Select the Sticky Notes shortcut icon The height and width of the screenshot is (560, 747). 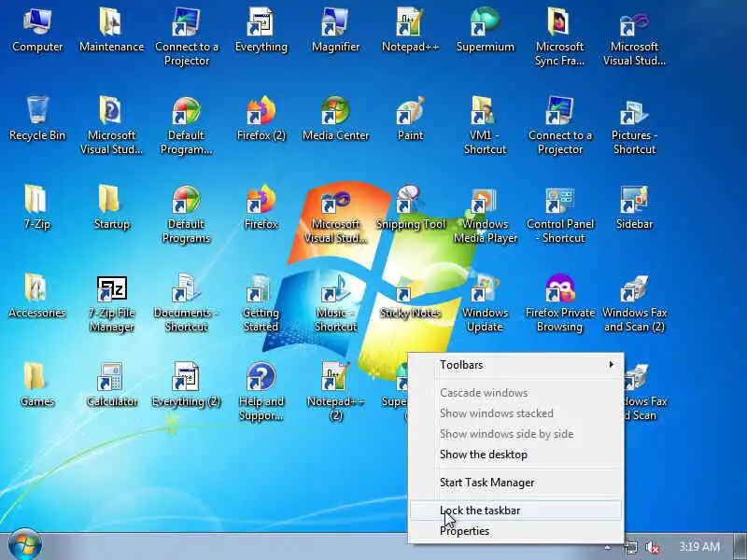[x=410, y=296]
